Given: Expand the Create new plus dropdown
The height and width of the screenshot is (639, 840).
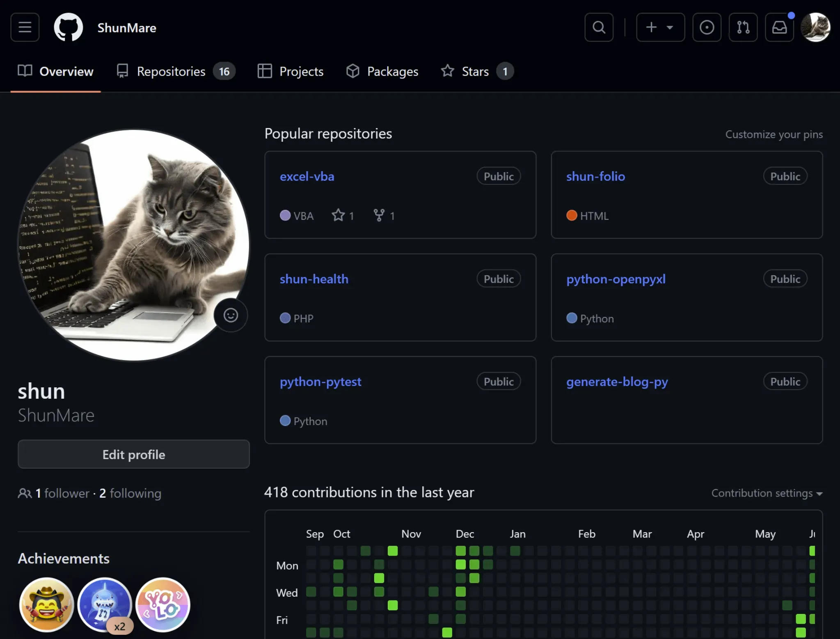Looking at the screenshot, I should coord(660,28).
